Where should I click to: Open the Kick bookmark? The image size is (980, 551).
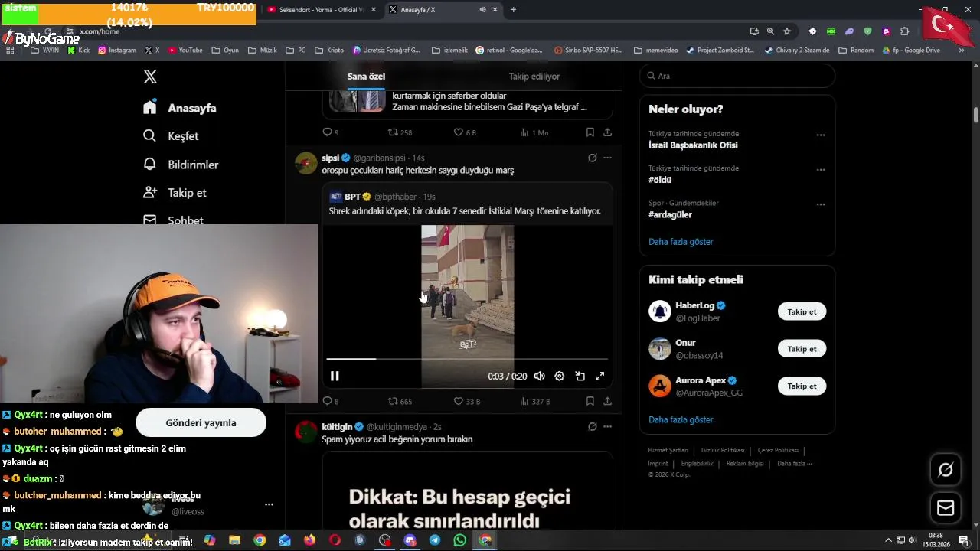pos(79,51)
